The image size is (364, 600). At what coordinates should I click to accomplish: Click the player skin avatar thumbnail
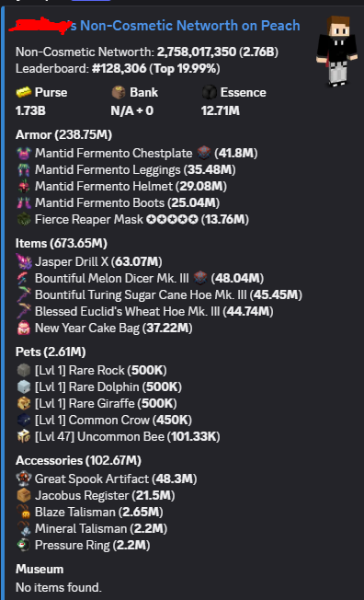pos(336,52)
